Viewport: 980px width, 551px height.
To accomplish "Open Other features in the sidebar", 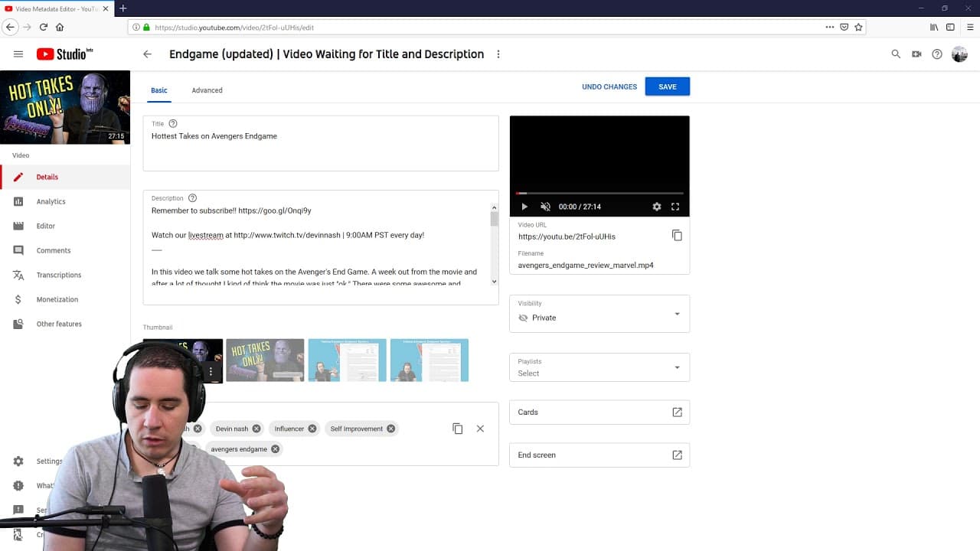I will [x=65, y=324].
